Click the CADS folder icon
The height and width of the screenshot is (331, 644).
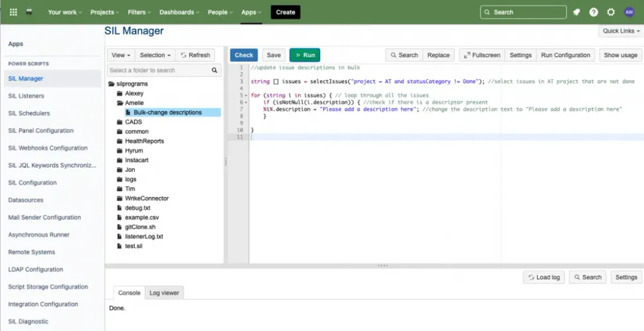click(120, 122)
